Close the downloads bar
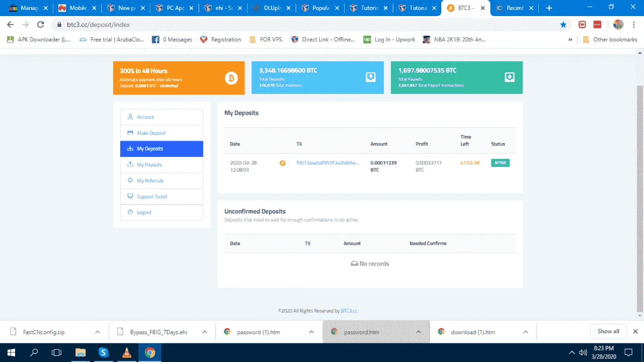644x362 pixels. click(635, 331)
